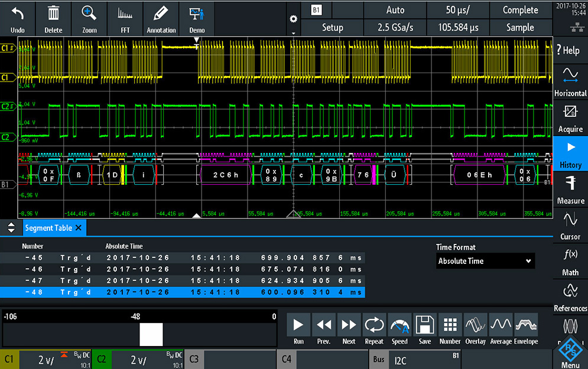Close the Segment Table tab
Image resolution: width=588 pixels, height=369 pixels.
point(79,228)
